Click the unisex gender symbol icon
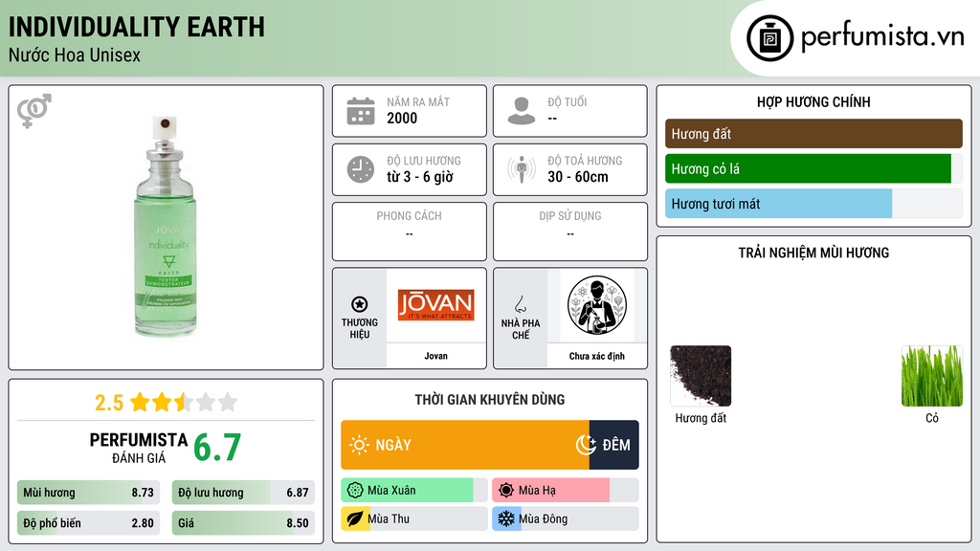Viewport: 980px width, 551px height. click(34, 111)
